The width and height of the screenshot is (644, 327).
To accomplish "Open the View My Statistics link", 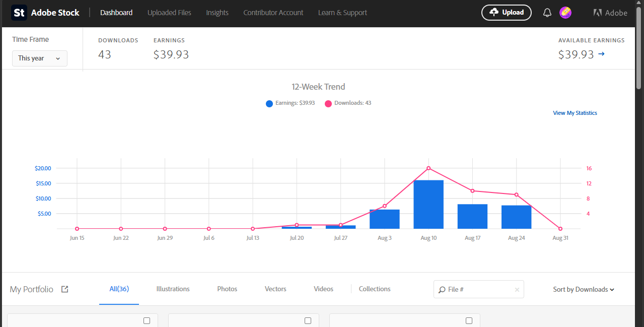I will [x=575, y=113].
